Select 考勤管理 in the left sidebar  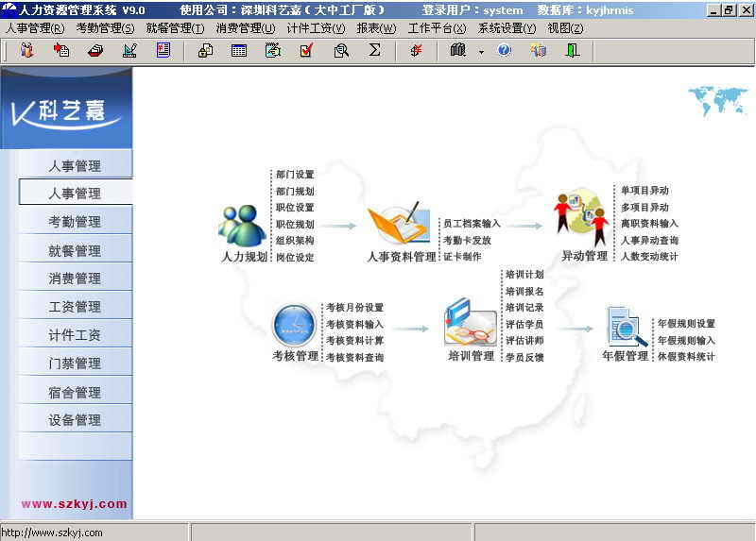[75, 222]
